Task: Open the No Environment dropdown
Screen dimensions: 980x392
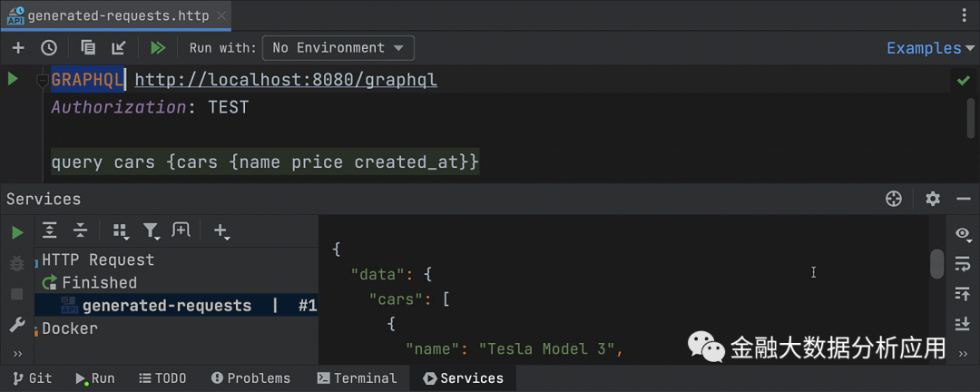Action: pyautogui.click(x=338, y=48)
